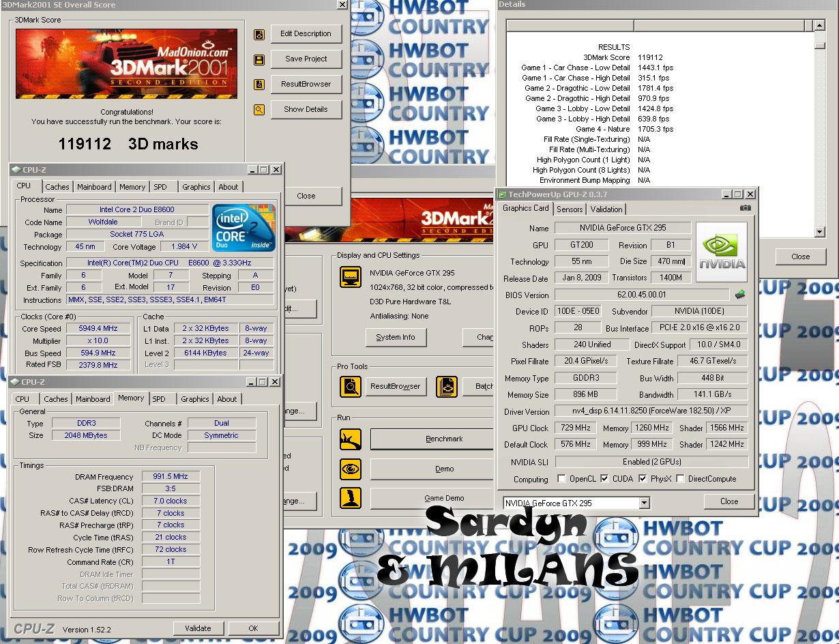The width and height of the screenshot is (839, 644).
Task: Toggle the PhysX checkbox in GPU-Z
Action: click(643, 479)
